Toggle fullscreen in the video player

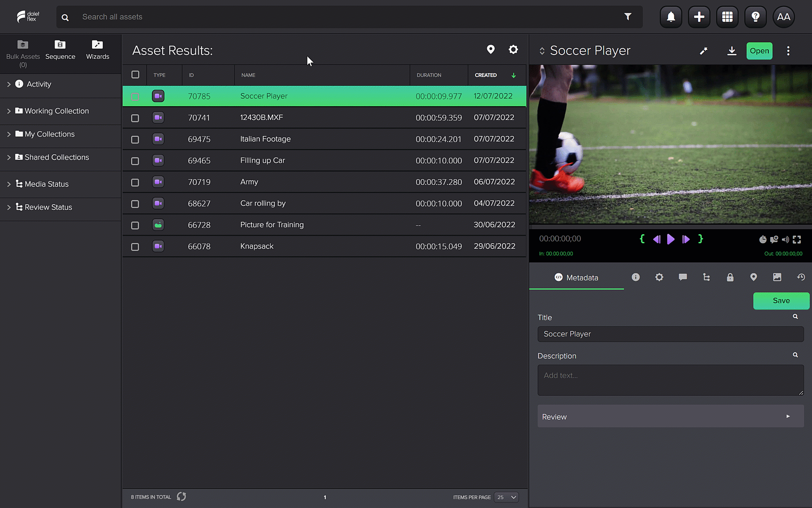tap(797, 239)
